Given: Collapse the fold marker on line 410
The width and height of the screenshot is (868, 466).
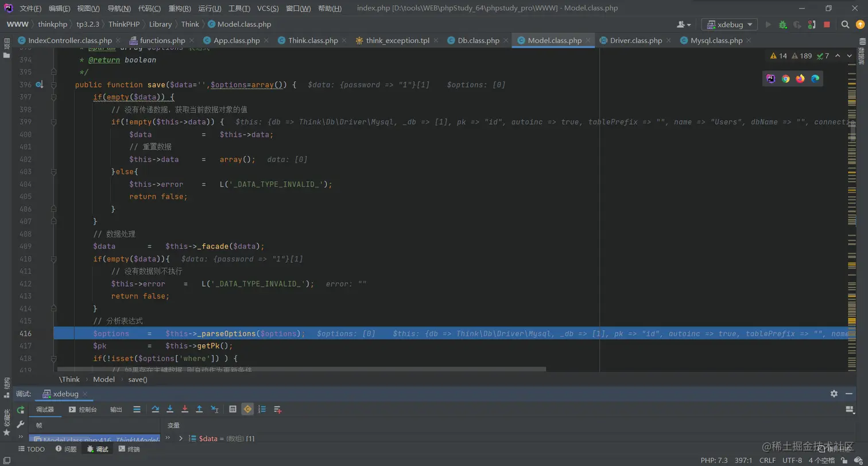Looking at the screenshot, I should point(53,259).
